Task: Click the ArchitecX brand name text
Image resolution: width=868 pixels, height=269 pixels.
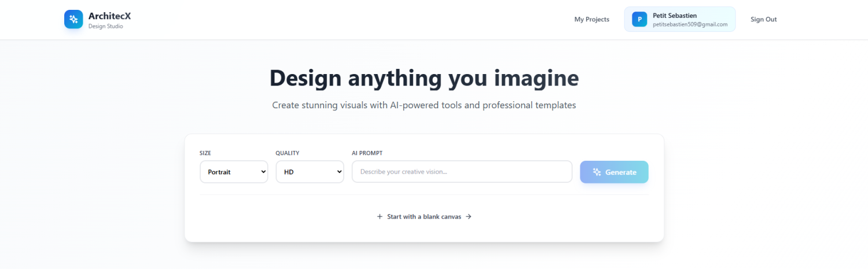Action: [x=109, y=16]
